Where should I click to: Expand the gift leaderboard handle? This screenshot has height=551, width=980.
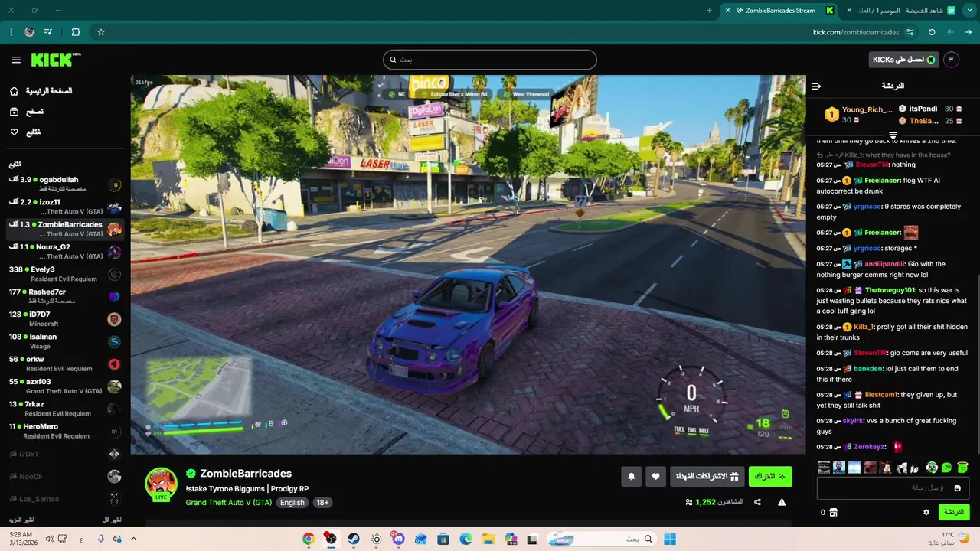pos(893,135)
